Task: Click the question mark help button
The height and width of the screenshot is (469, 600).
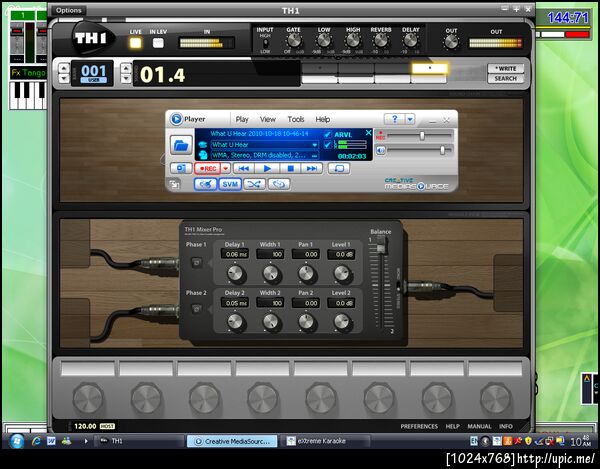Action: 395,119
